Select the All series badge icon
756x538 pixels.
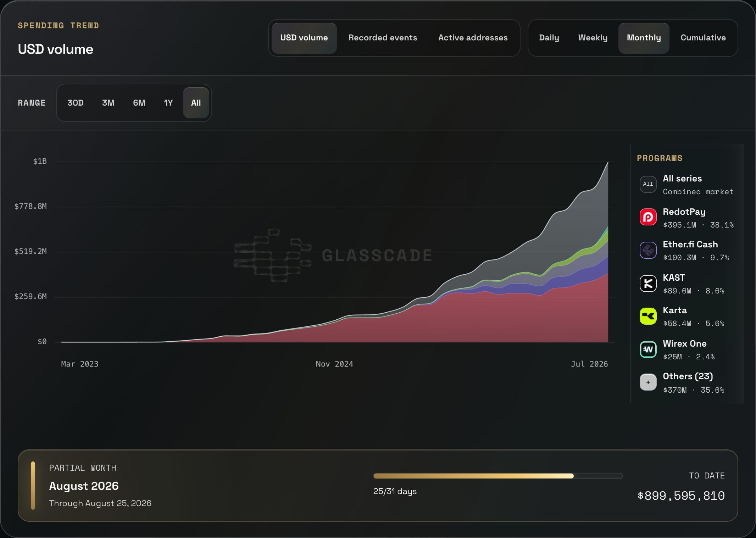648,184
